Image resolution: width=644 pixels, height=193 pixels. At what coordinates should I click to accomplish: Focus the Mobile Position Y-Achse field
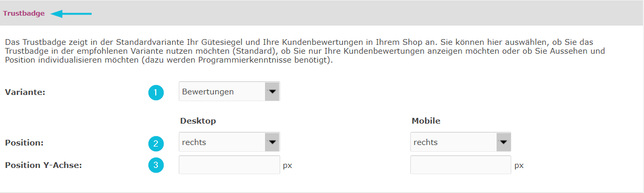(461, 165)
